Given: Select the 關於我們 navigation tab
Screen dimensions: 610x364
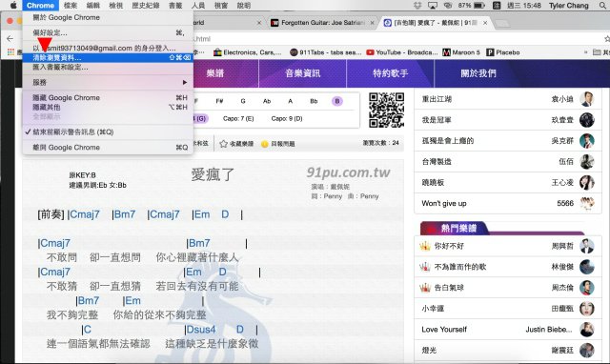Looking at the screenshot, I should (x=478, y=73).
